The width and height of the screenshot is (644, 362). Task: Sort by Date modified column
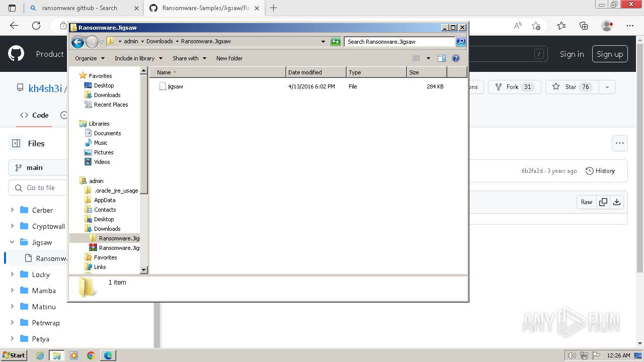(x=316, y=72)
